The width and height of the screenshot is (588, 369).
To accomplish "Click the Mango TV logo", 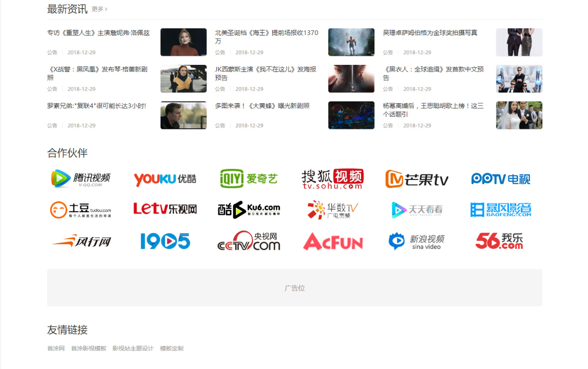I will point(417,179).
